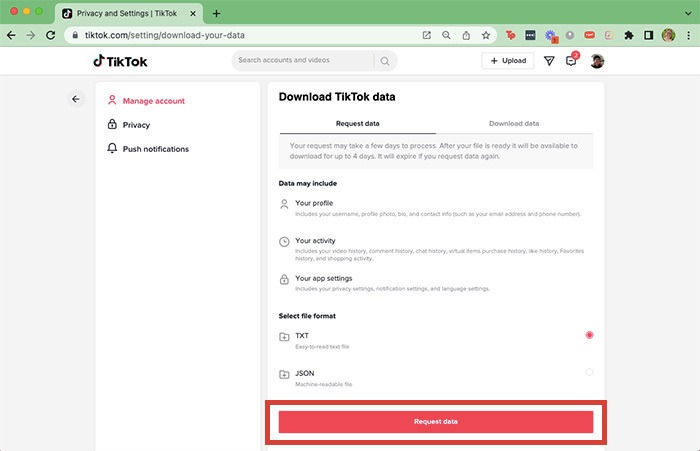Open the inbox notifications icon
Viewport: 700px width, 451px height.
(x=571, y=61)
